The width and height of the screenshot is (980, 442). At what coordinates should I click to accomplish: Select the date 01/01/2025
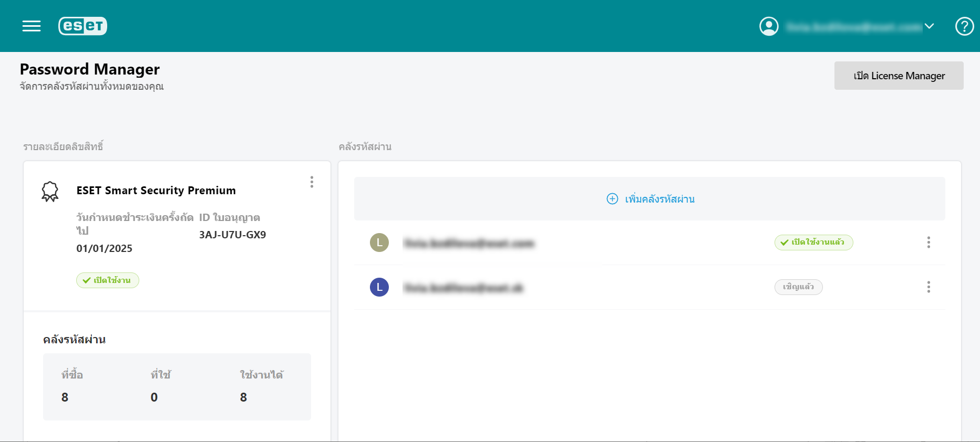tap(104, 248)
